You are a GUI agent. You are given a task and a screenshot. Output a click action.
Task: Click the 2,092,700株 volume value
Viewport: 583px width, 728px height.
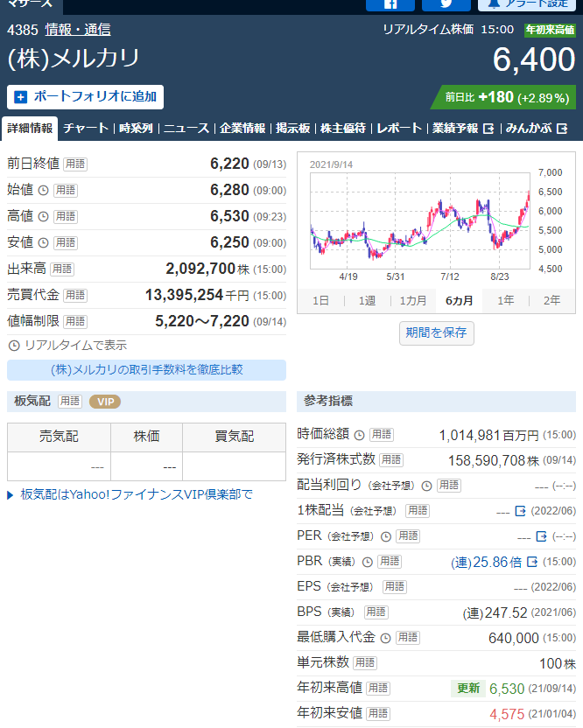tap(207, 269)
